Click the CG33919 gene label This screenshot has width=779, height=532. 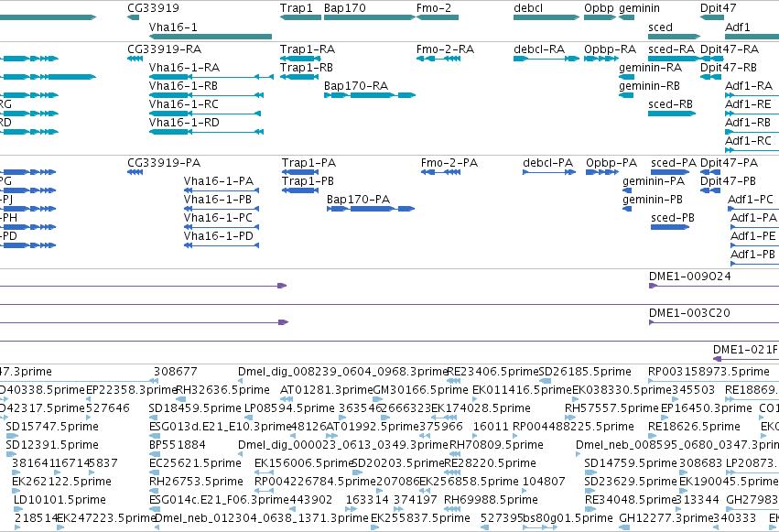153,8
